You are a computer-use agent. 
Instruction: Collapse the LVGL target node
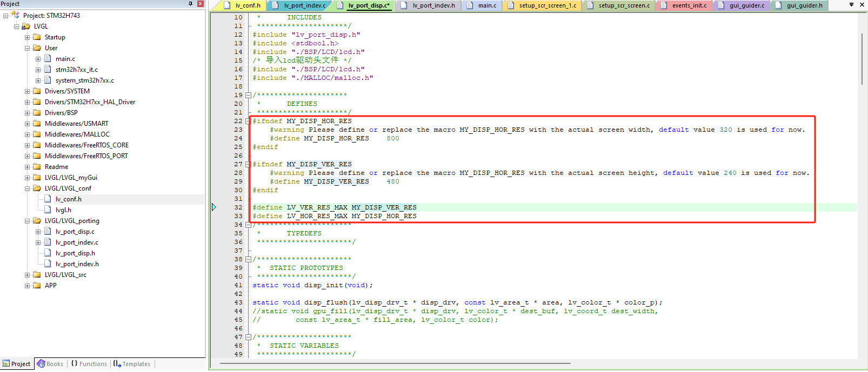16,26
